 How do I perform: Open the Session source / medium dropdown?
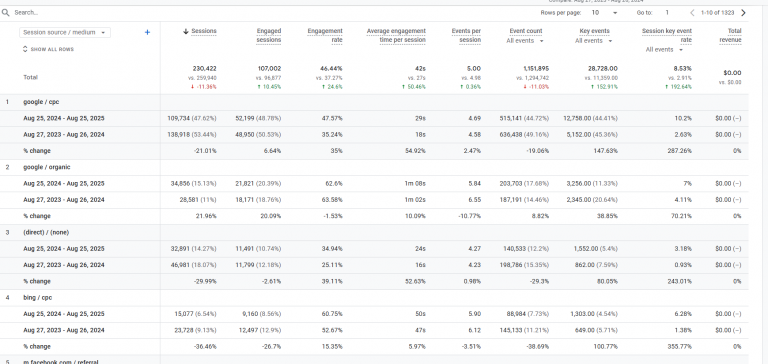pos(65,32)
